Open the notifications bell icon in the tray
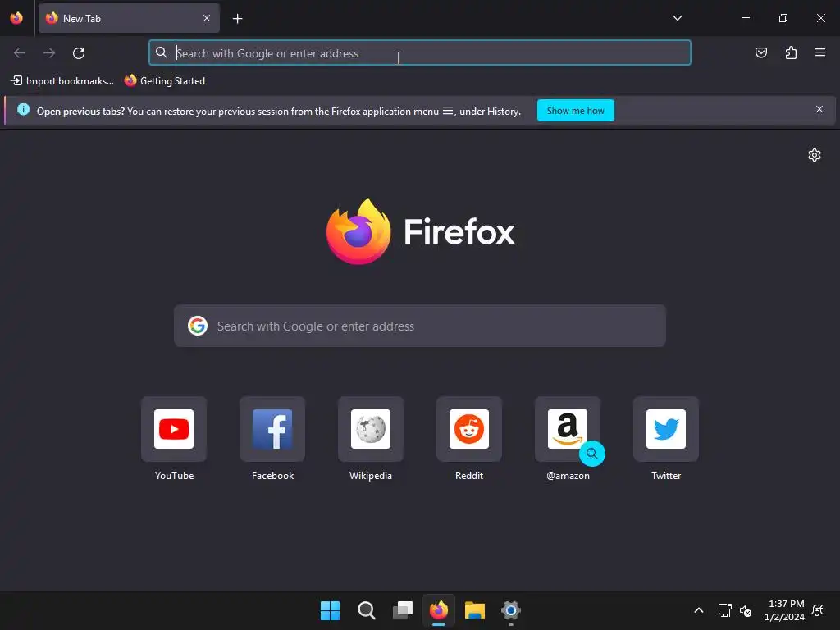Viewport: 840px width, 630px height. pyautogui.click(x=818, y=610)
